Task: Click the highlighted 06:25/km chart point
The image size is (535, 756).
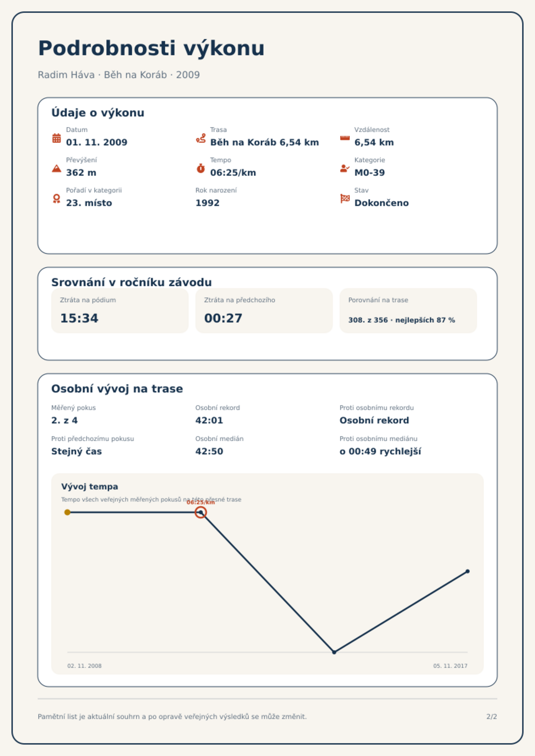Action: click(201, 512)
